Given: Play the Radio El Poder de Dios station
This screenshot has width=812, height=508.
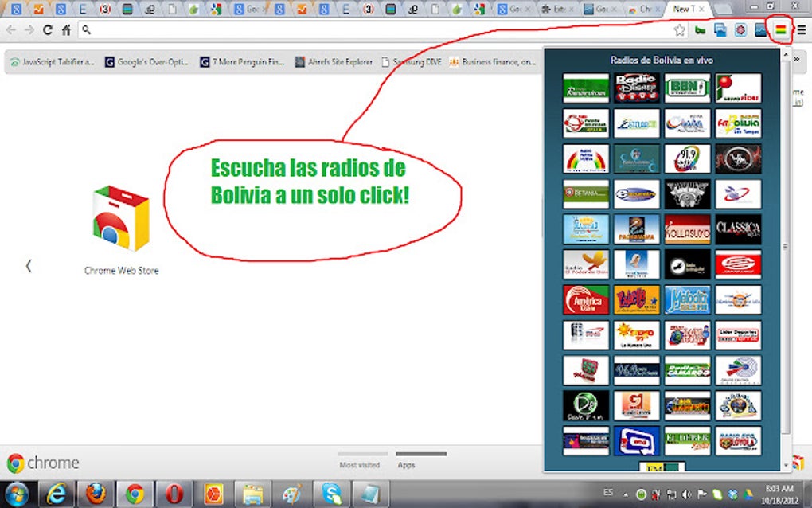Looking at the screenshot, I should pyautogui.click(x=586, y=264).
